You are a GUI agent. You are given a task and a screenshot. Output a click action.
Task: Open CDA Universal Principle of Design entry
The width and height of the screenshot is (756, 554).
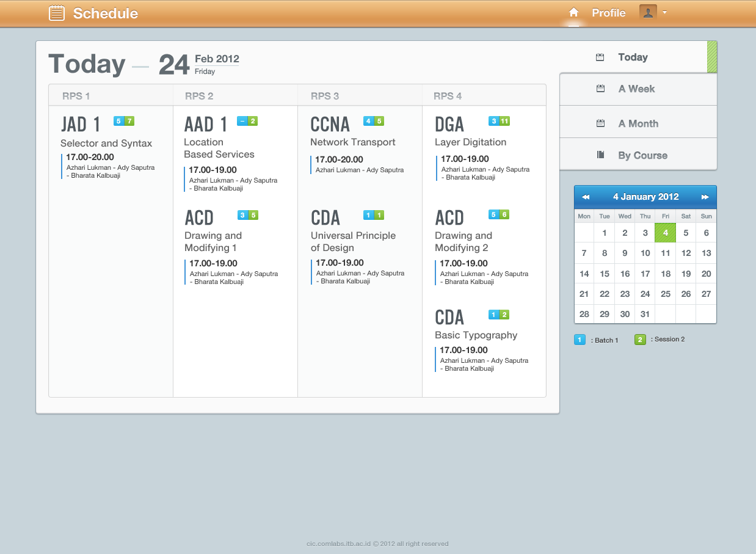pyautogui.click(x=325, y=218)
